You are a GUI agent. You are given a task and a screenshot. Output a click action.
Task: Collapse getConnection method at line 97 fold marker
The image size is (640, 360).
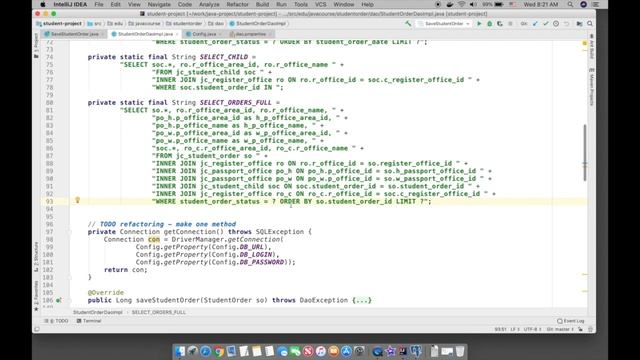click(x=69, y=232)
